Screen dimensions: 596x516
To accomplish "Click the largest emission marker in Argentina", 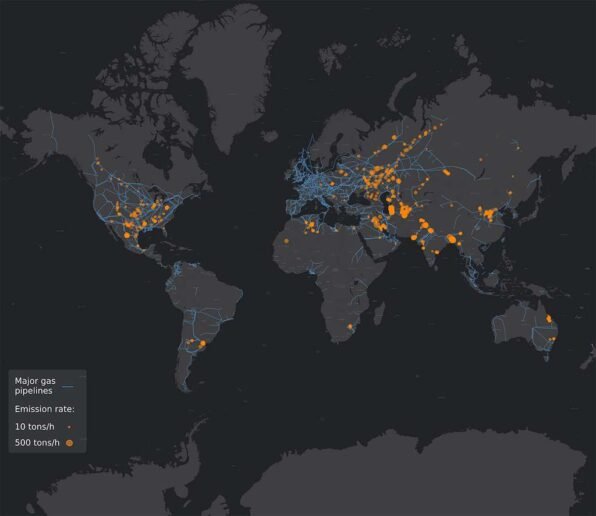I will pyautogui.click(x=203, y=343).
